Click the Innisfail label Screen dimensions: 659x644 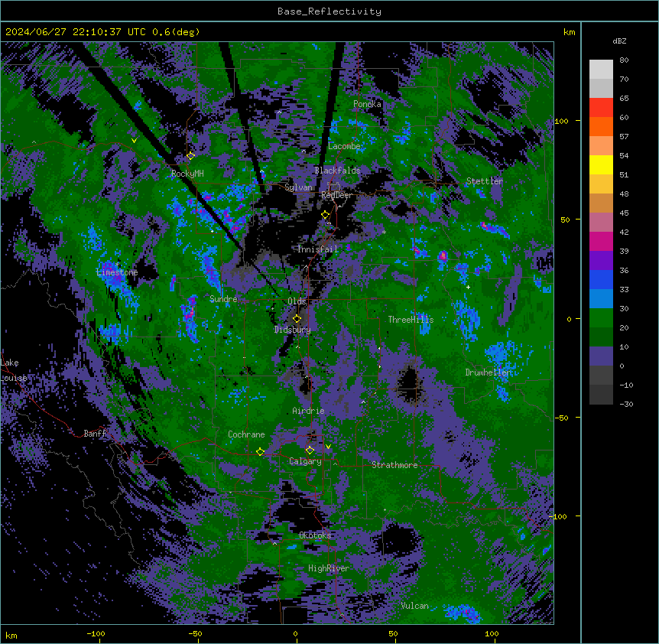pos(318,249)
